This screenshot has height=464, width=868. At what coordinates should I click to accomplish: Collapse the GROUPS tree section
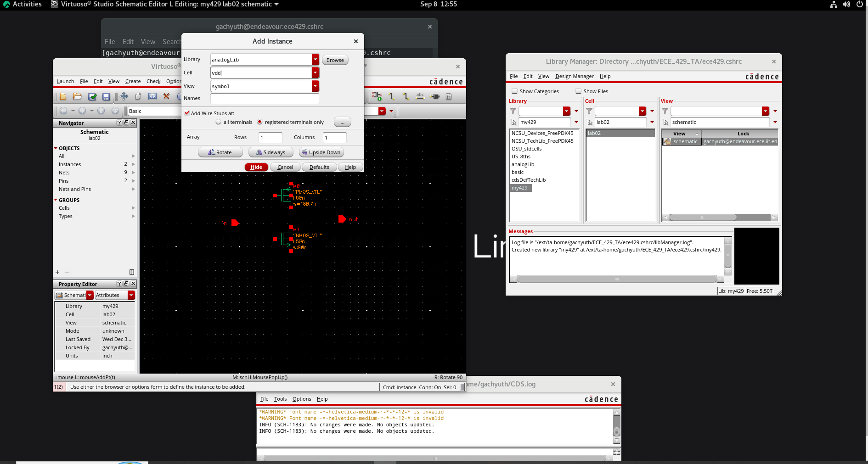click(56, 200)
